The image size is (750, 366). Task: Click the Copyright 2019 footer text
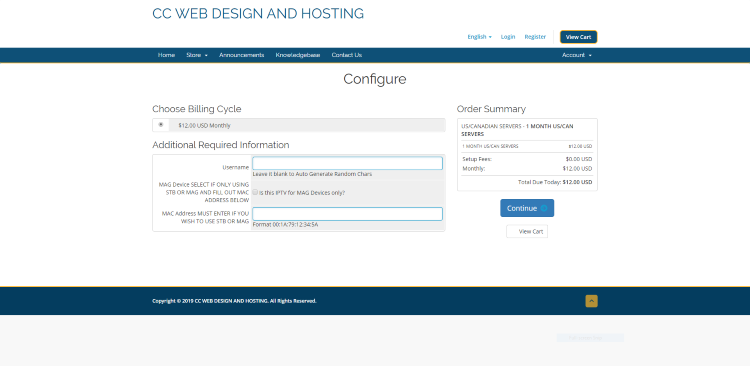tap(234, 301)
